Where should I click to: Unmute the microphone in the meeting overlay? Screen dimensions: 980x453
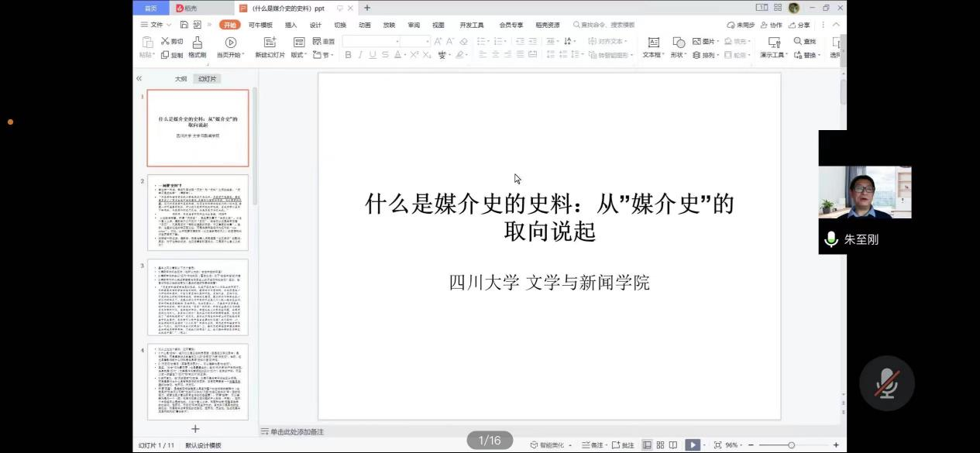click(x=886, y=383)
